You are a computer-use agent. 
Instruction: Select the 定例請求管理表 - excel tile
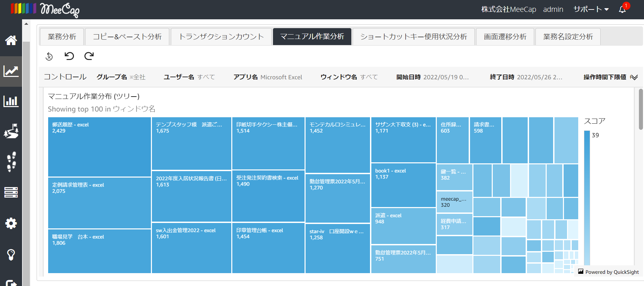99,203
